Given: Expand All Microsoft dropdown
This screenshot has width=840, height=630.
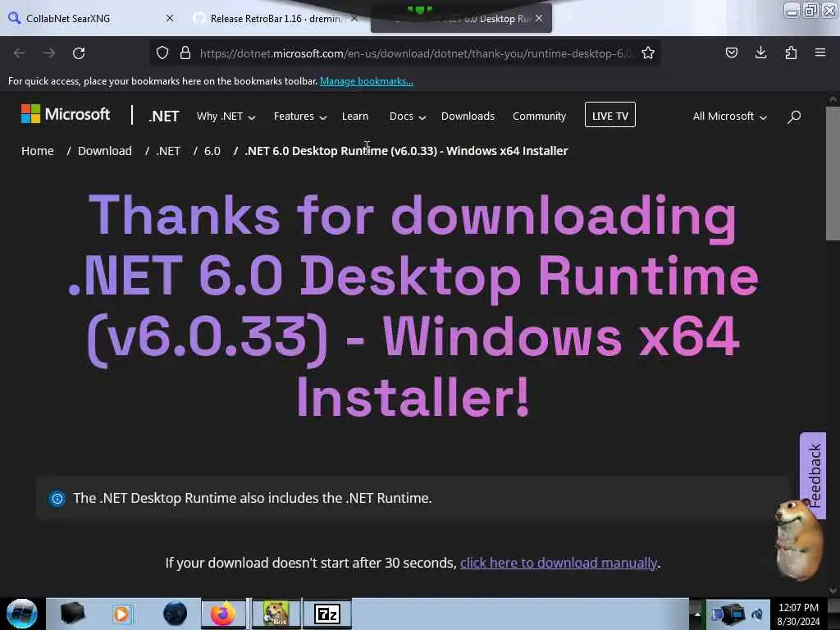Looking at the screenshot, I should [x=729, y=116].
